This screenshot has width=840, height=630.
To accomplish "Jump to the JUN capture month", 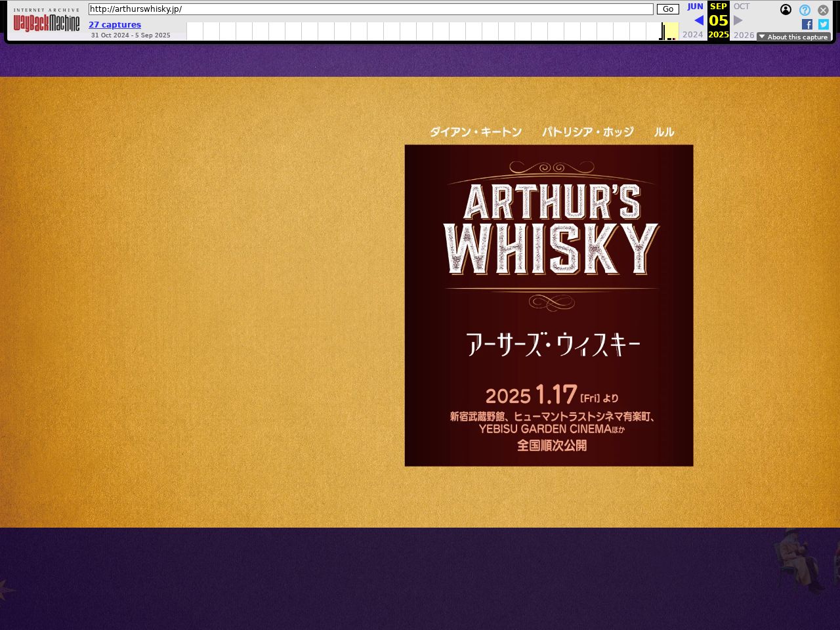I will (x=695, y=7).
